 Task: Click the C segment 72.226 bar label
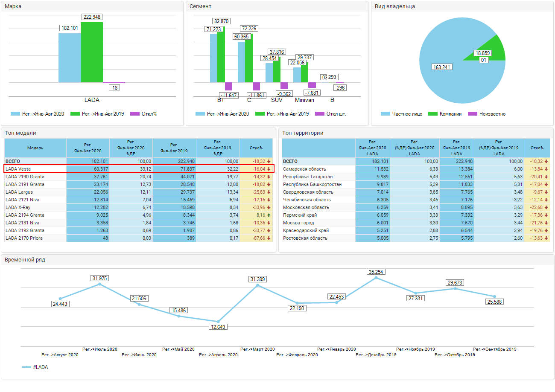pos(249,29)
